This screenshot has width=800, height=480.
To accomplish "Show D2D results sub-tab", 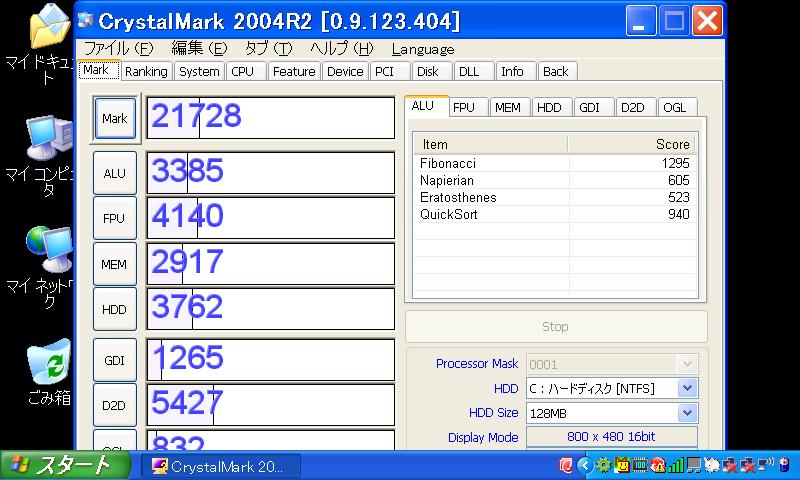I will 635,108.
